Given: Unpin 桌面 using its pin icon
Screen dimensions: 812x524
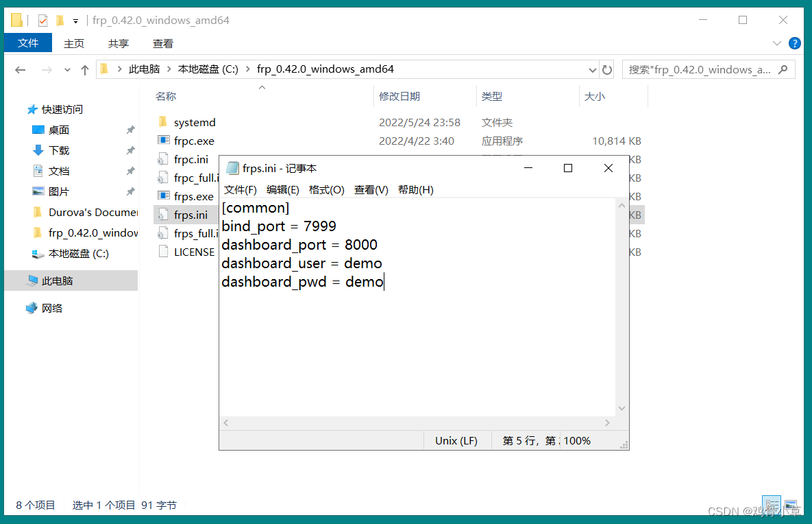Looking at the screenshot, I should [x=130, y=130].
